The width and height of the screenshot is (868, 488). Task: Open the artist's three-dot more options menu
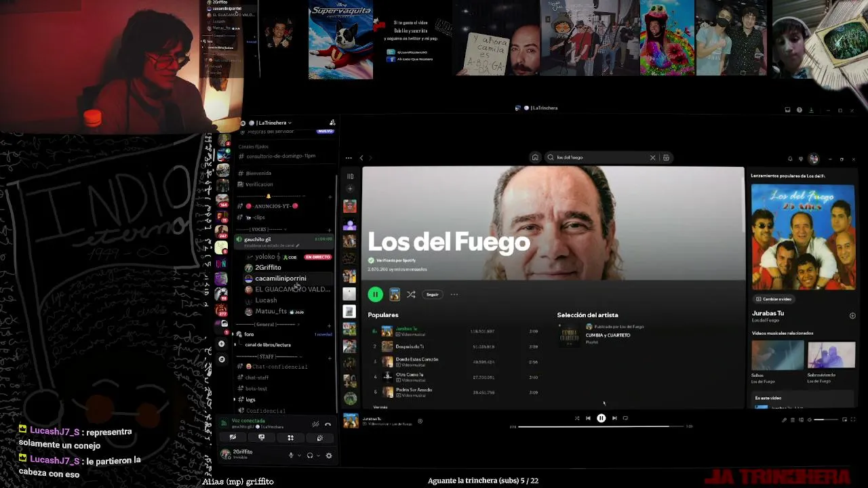(x=454, y=294)
